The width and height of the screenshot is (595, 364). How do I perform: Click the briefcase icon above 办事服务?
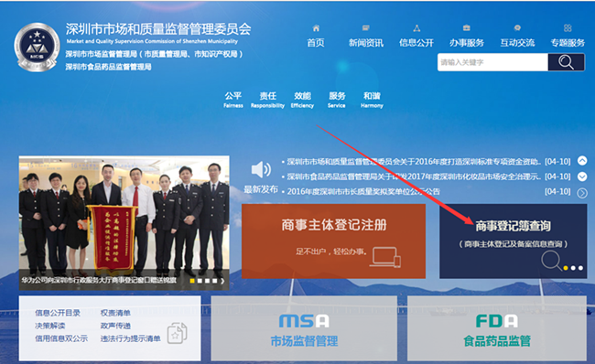(x=467, y=28)
